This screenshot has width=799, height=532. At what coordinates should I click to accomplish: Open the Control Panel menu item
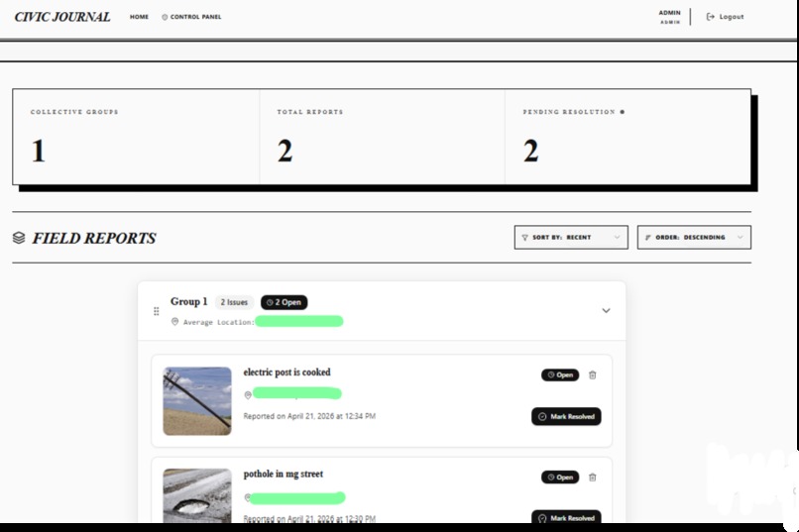(x=191, y=17)
